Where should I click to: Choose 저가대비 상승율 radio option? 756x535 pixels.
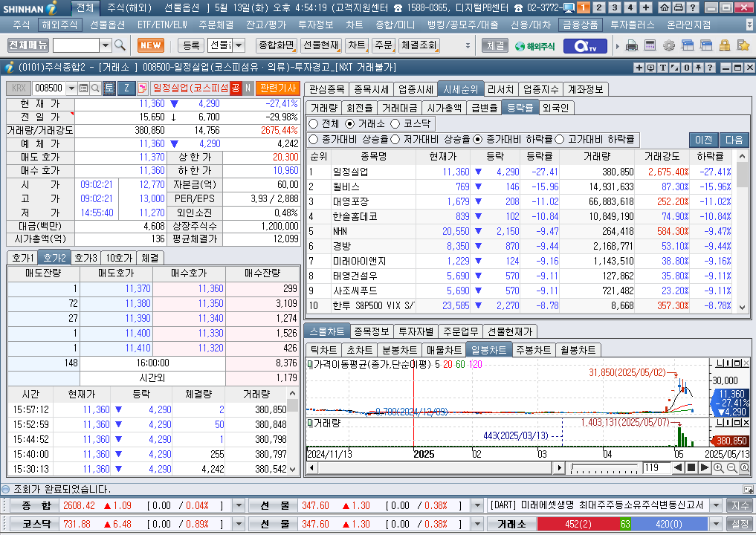pyautogui.click(x=395, y=139)
